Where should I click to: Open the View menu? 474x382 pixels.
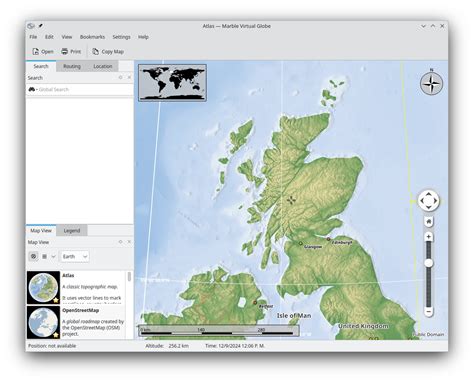point(67,37)
